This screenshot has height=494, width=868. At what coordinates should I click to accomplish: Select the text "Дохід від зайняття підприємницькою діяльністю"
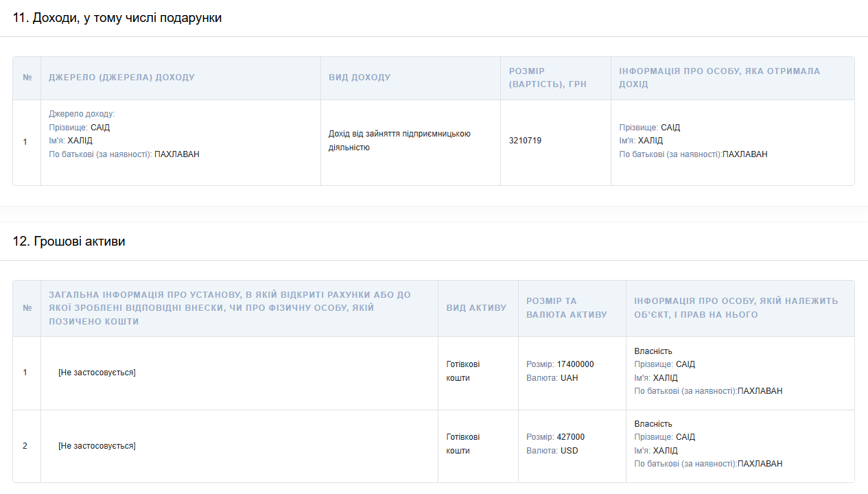(399, 141)
